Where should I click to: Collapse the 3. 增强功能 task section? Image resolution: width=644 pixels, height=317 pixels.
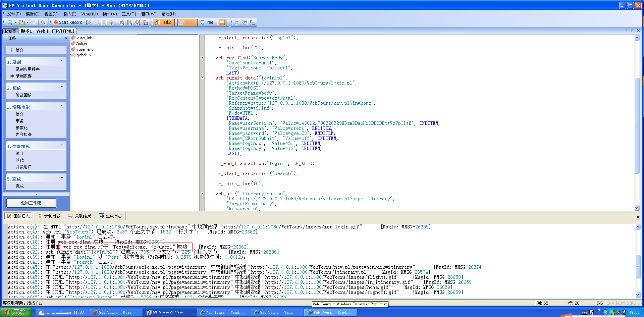[62, 106]
